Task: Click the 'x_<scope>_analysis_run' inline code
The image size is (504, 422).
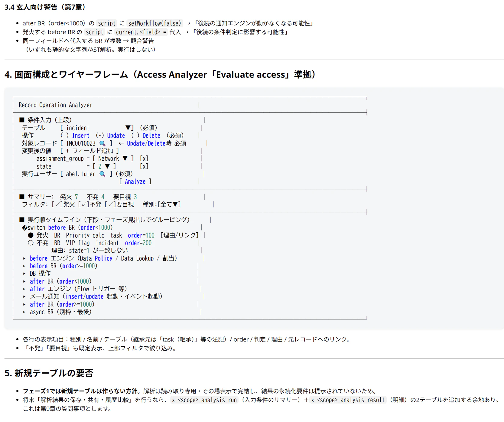Action: click(204, 400)
